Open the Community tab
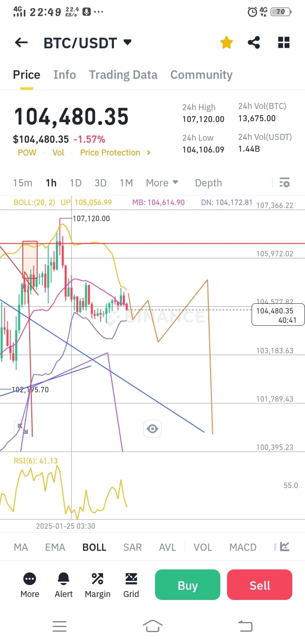Image resolution: width=305 pixels, height=644 pixels. tap(201, 75)
